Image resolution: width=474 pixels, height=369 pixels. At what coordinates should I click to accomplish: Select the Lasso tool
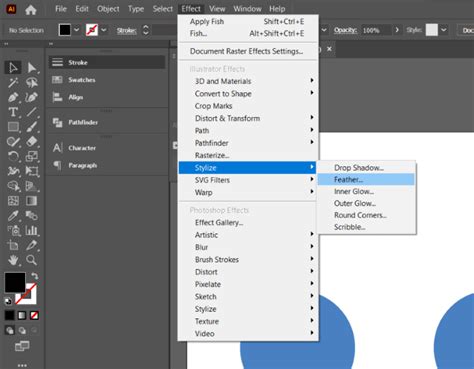pos(32,82)
